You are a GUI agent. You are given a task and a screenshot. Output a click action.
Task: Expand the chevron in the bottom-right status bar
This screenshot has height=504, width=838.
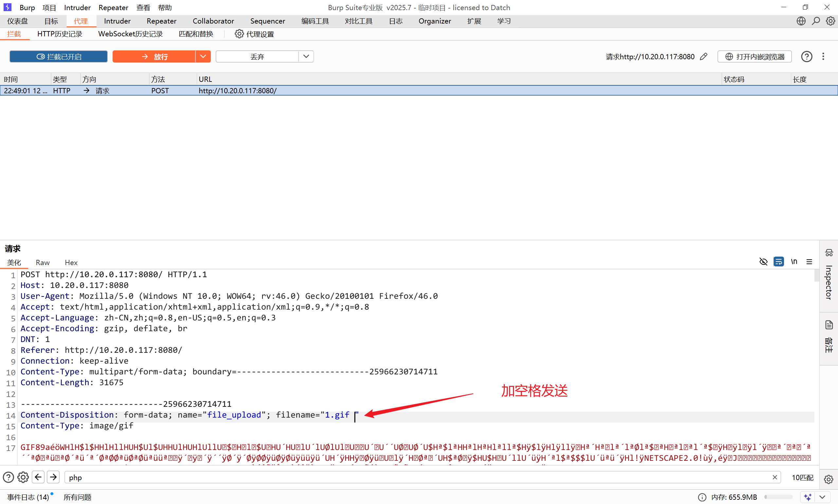pyautogui.click(x=822, y=497)
